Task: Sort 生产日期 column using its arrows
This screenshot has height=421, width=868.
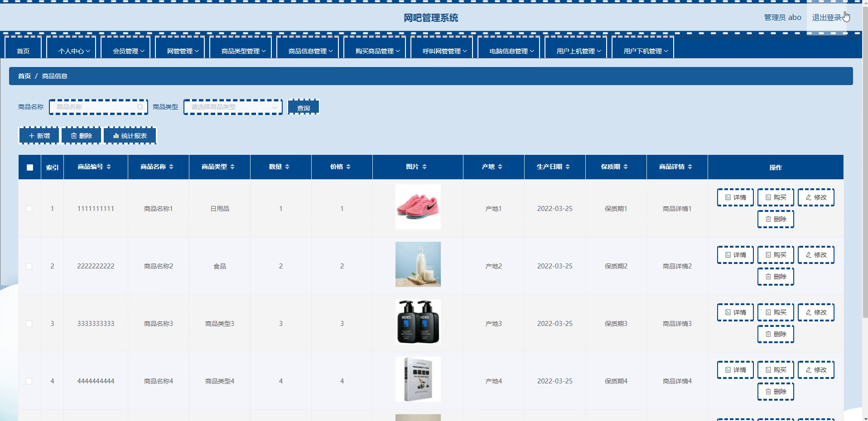Action: pyautogui.click(x=568, y=167)
